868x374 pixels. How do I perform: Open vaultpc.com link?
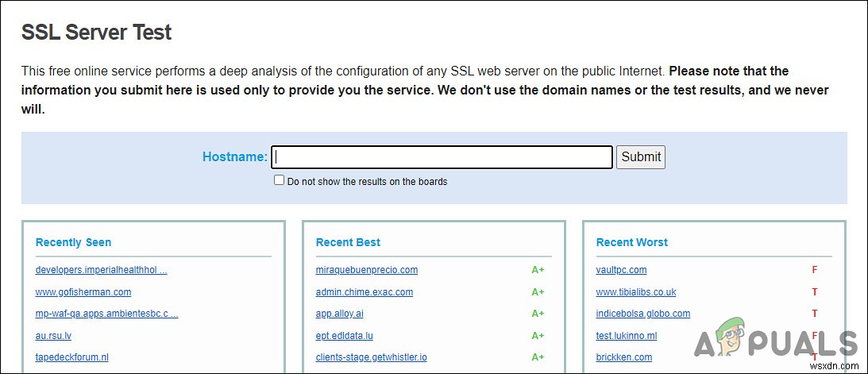click(x=621, y=270)
